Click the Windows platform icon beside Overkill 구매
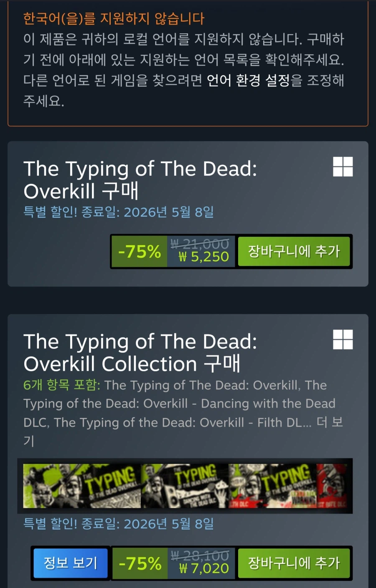This screenshot has height=588, width=376. tap(343, 167)
